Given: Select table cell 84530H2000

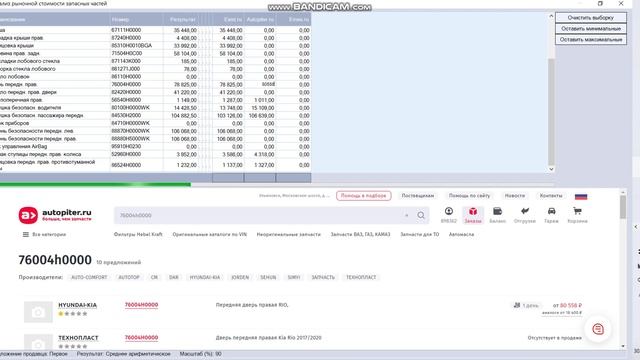Looking at the screenshot, I should pyautogui.click(x=136, y=116).
